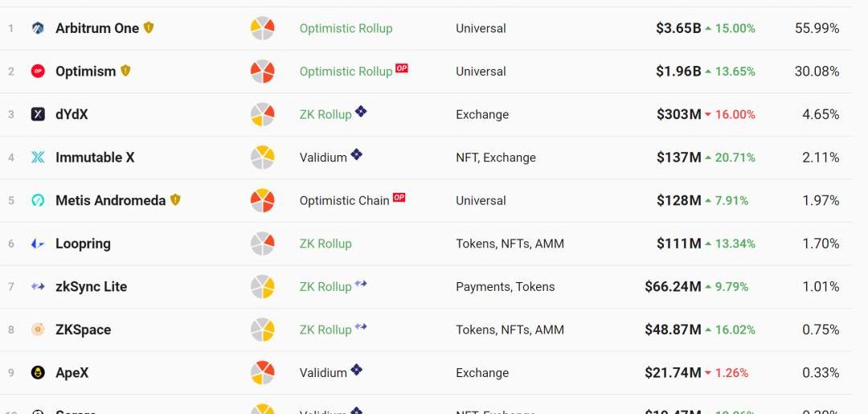Open the zkSync Lite project page
This screenshot has height=414, width=868.
point(91,286)
